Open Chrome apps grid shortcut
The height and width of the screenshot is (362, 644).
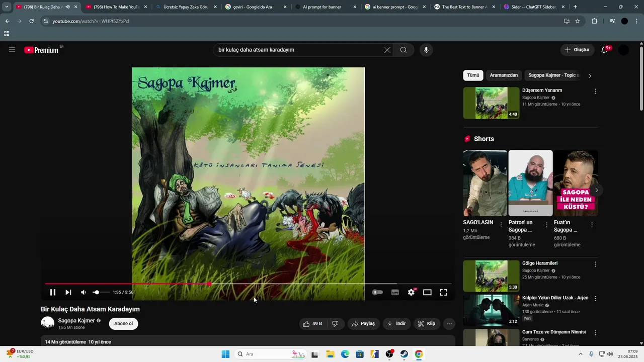click(7, 34)
